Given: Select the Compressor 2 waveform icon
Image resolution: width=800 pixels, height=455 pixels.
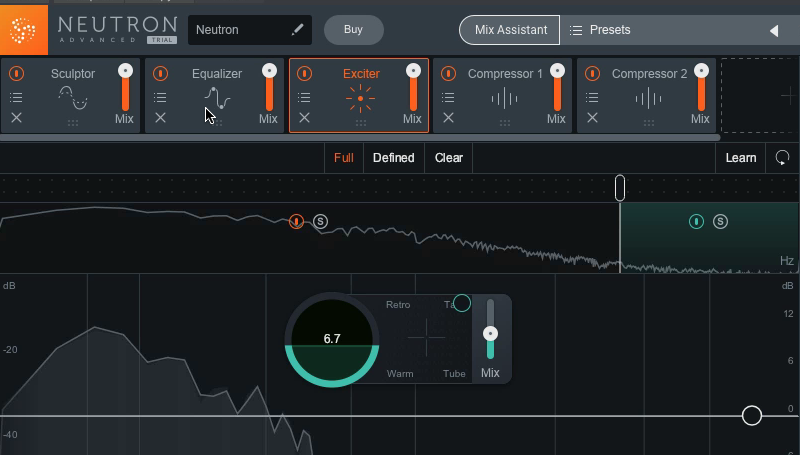Looking at the screenshot, I should click(x=648, y=98).
